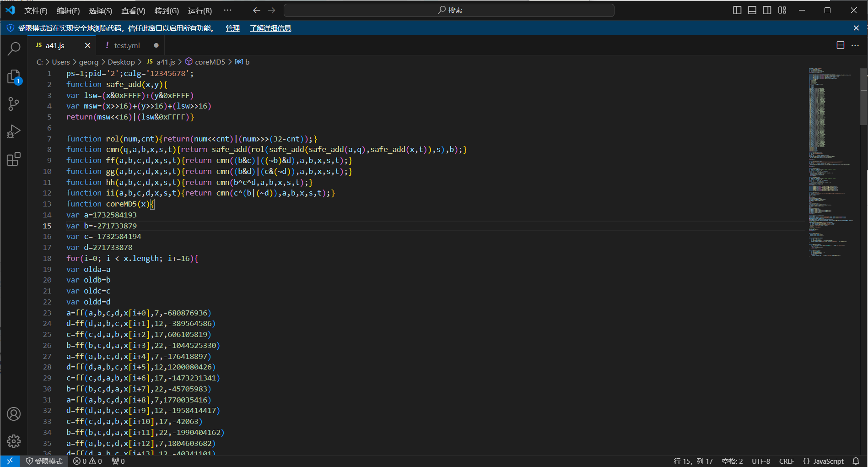Click line 'var a=1732584193'

[x=102, y=215]
